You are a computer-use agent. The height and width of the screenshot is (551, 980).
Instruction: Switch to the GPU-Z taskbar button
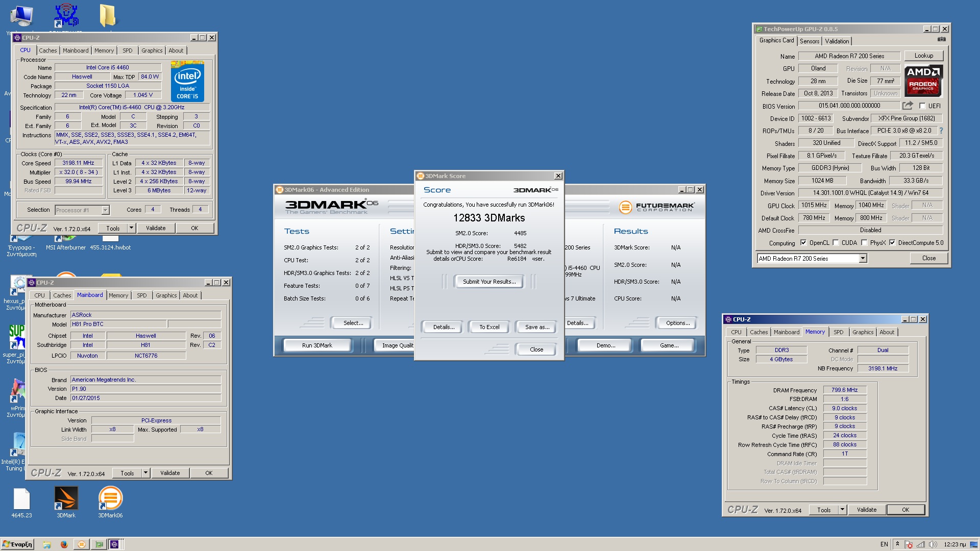[x=99, y=544]
